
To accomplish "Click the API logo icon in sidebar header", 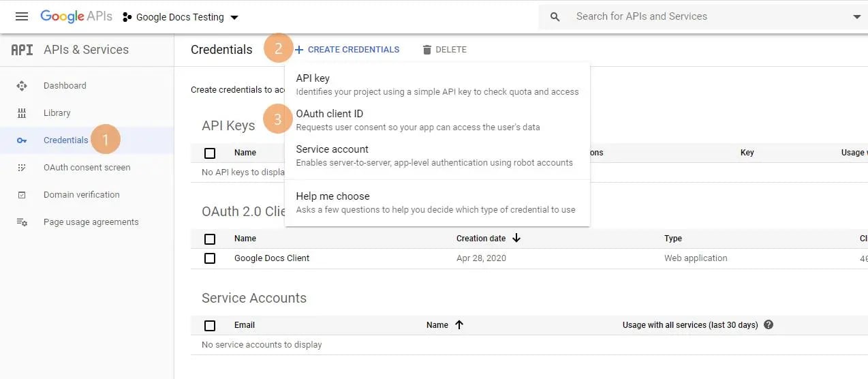I will click(22, 50).
